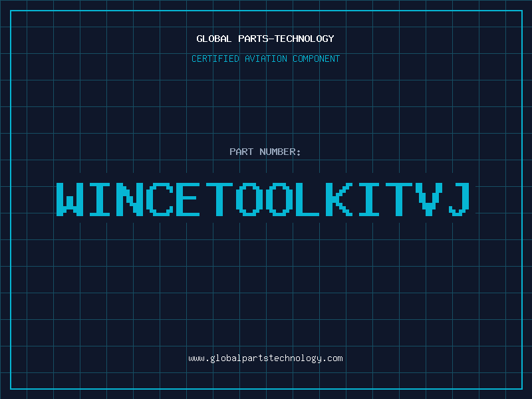Click the "www" prefix of the footer URL
Image resolution: width=532 pixels, height=399 pixels.
tap(196, 358)
